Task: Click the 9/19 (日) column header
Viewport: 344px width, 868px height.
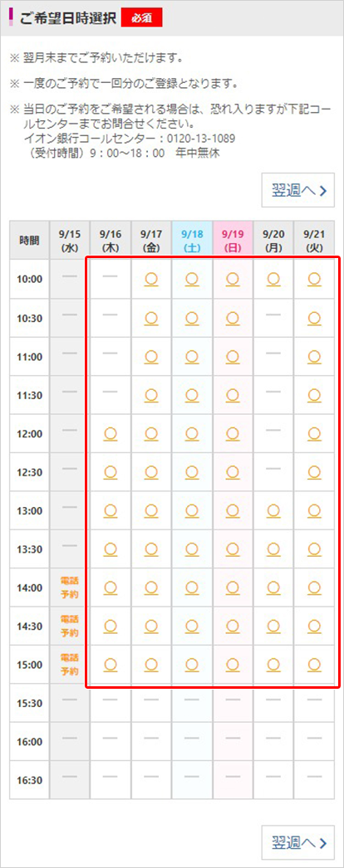Action: point(233,241)
